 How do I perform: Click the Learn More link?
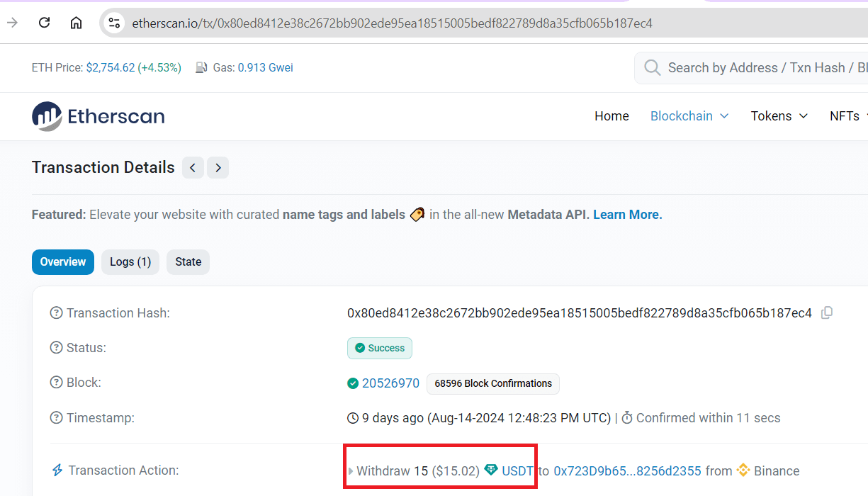pos(628,215)
